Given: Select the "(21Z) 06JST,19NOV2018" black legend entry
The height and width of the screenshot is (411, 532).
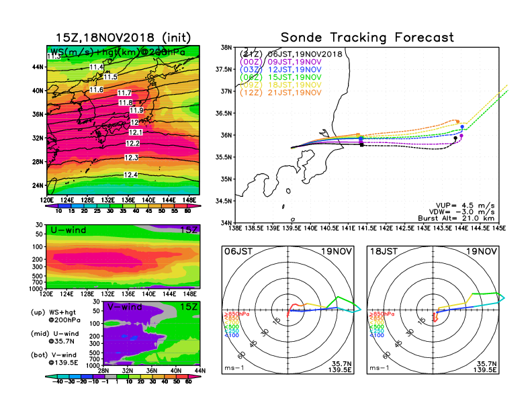Looking at the screenshot, I should click(291, 54).
